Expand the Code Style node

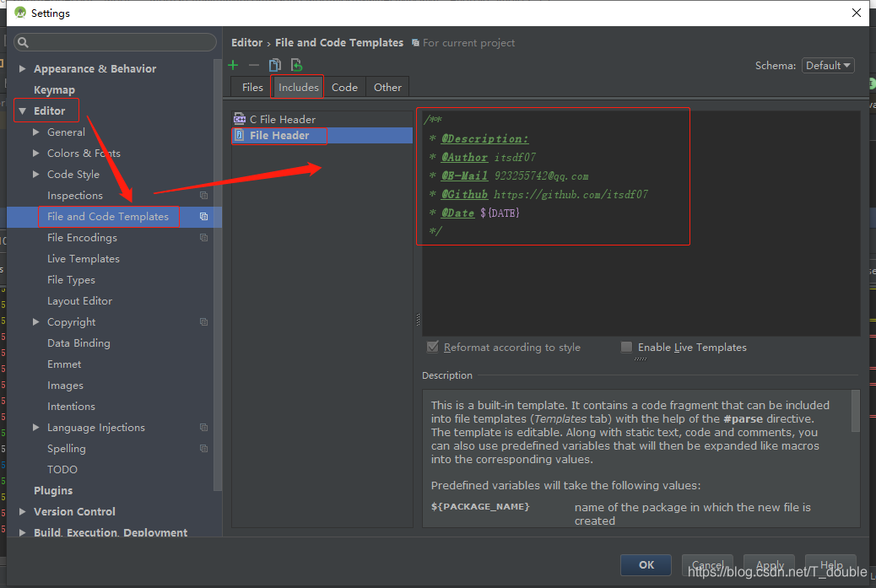tap(36, 175)
